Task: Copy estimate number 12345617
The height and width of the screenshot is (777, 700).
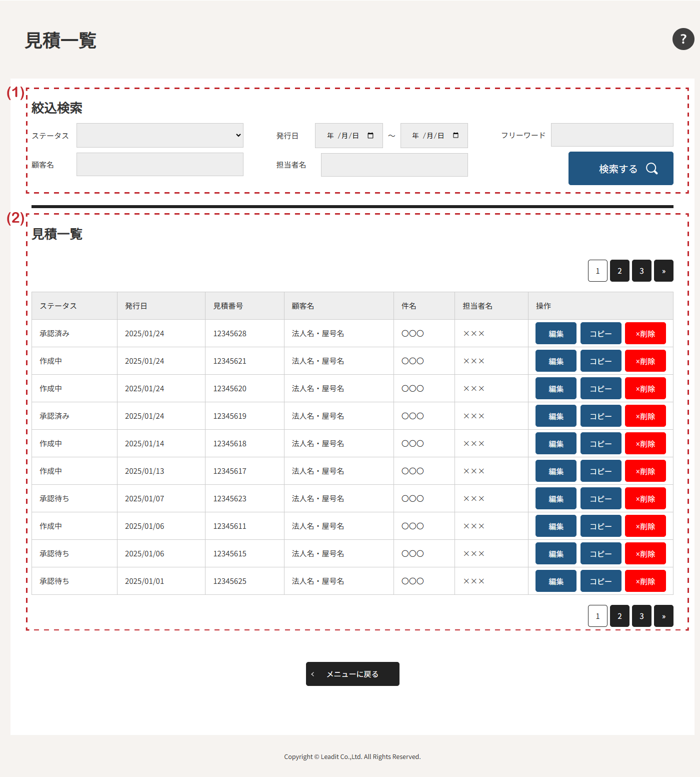Action: (600, 471)
